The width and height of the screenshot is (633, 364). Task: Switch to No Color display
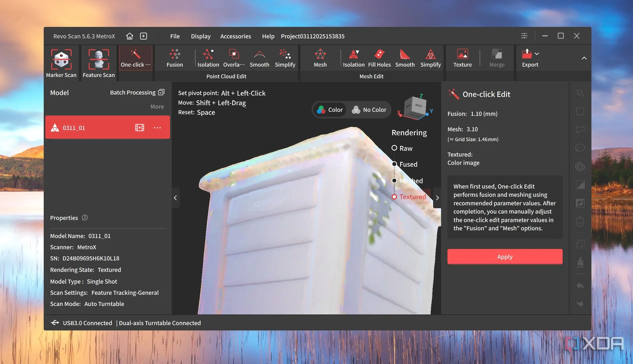[369, 110]
